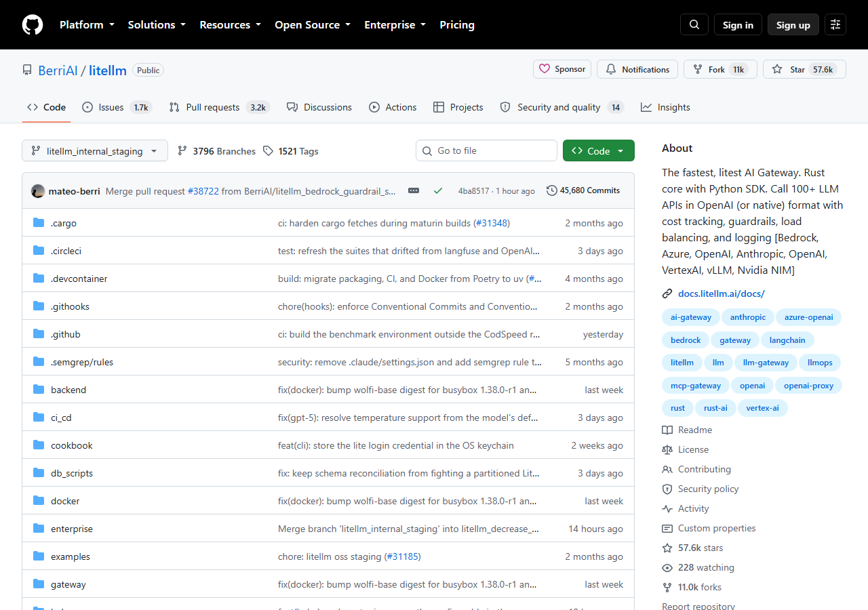
Task: Open the Enterprise navigation dropdown
Action: pos(395,24)
